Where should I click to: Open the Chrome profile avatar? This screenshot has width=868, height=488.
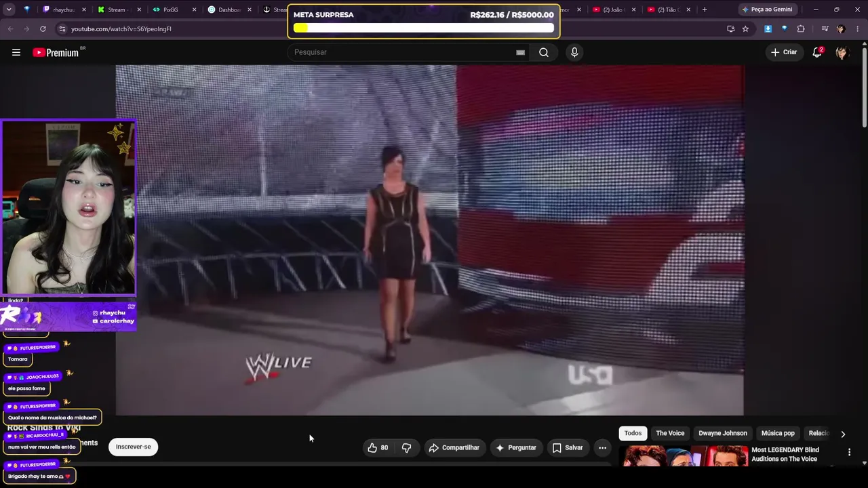(x=841, y=28)
